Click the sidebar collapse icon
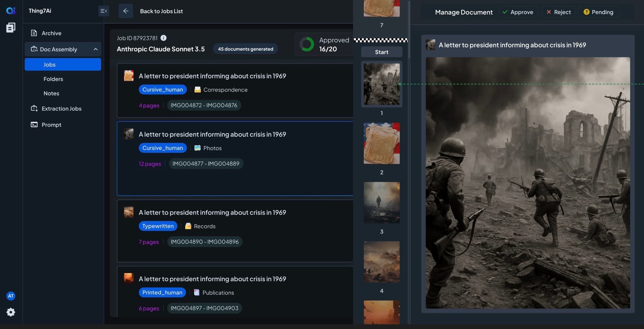644x329 pixels. 104,11
